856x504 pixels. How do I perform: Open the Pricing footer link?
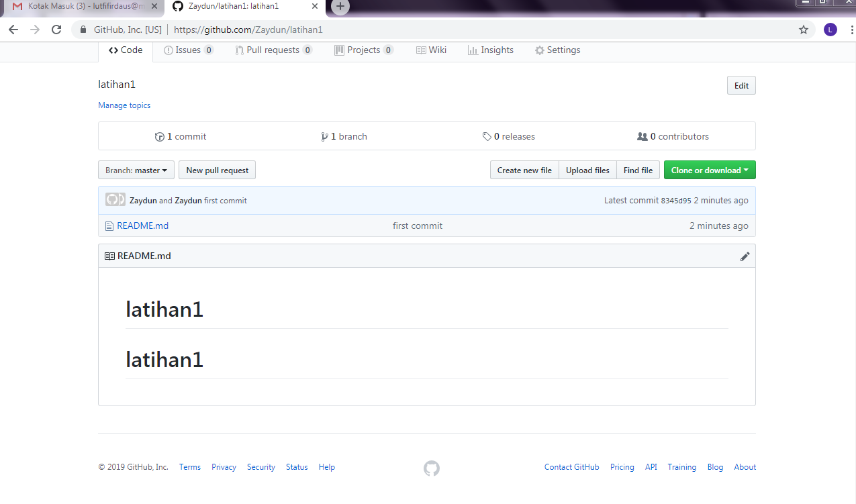pos(622,467)
